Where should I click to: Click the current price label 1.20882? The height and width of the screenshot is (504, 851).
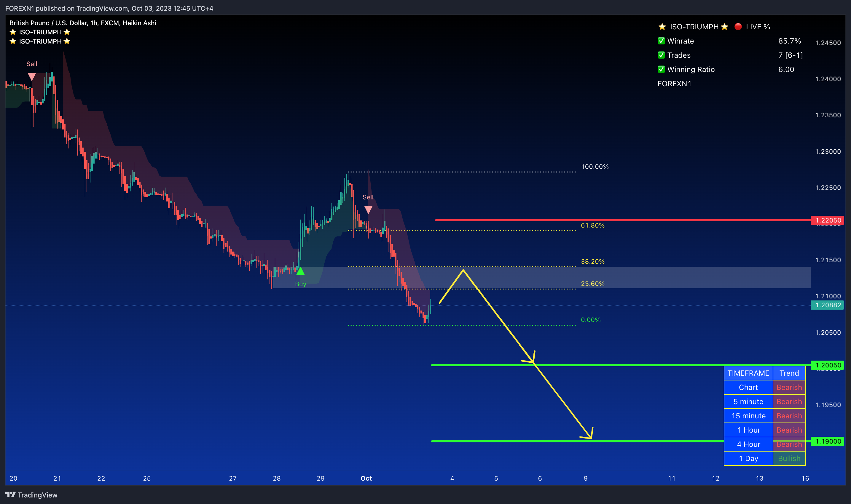coord(827,305)
